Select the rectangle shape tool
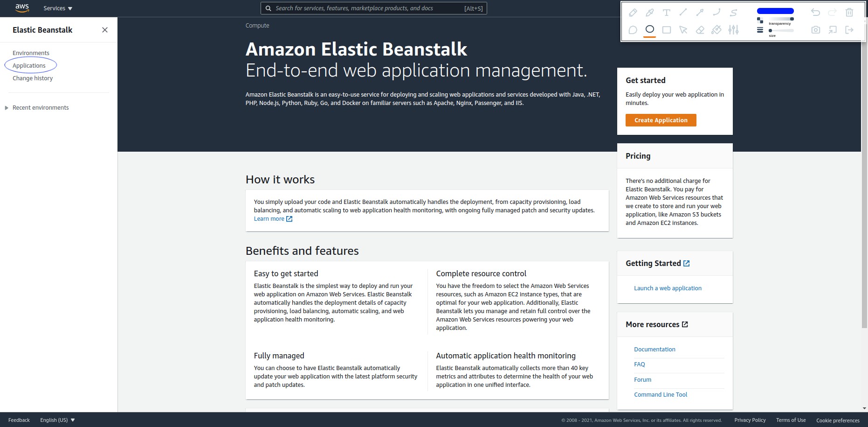 pos(667,30)
